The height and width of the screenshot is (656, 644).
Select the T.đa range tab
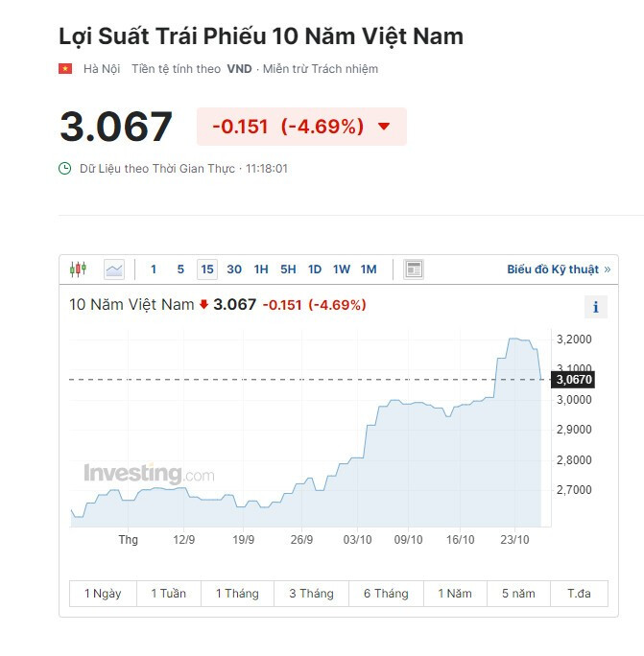579,594
